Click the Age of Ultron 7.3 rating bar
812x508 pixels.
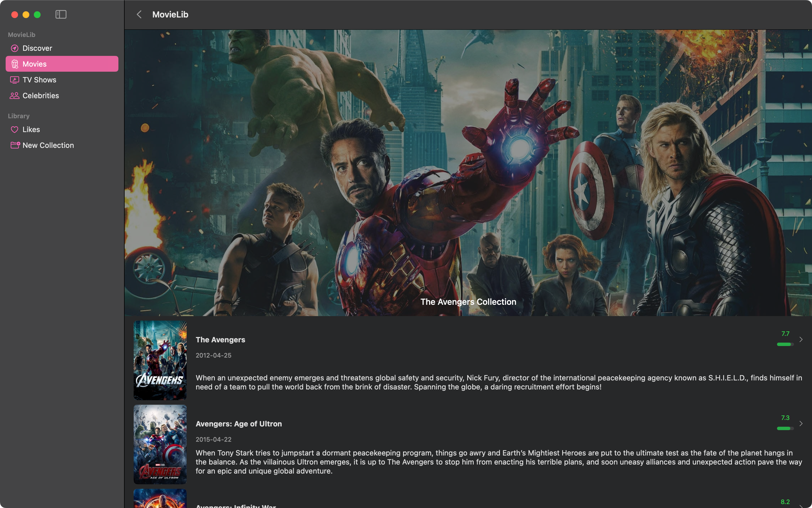click(x=785, y=428)
